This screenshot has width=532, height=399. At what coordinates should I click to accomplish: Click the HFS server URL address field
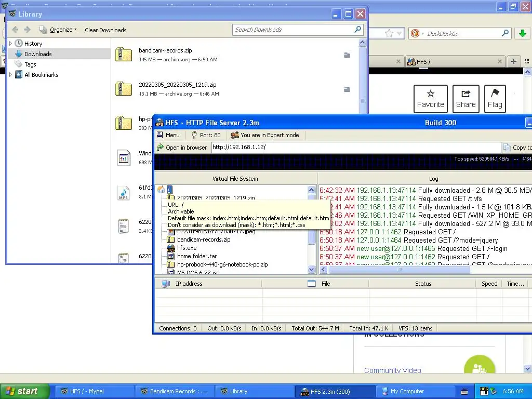pos(356,147)
